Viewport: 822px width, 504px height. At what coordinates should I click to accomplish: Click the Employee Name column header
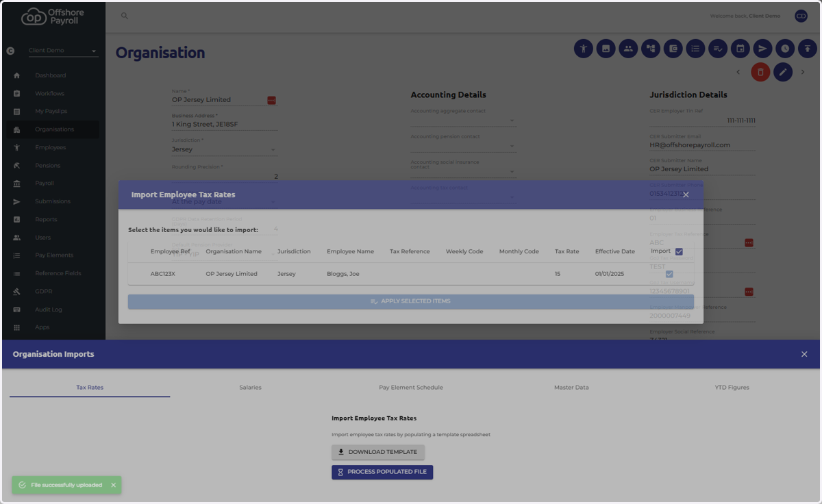pyautogui.click(x=350, y=251)
